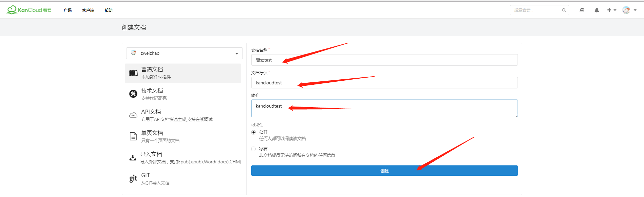Click the wrench tools icon of 技术文档
The width and height of the screenshot is (644, 197).
[133, 94]
